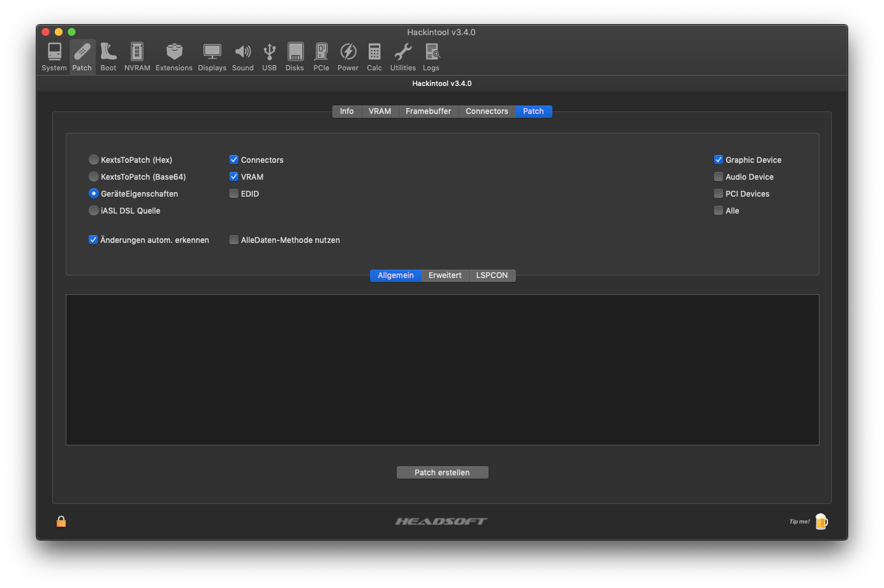Screen dimensions: 884x588
Task: Enable PCI Devices checkbox
Action: (719, 193)
